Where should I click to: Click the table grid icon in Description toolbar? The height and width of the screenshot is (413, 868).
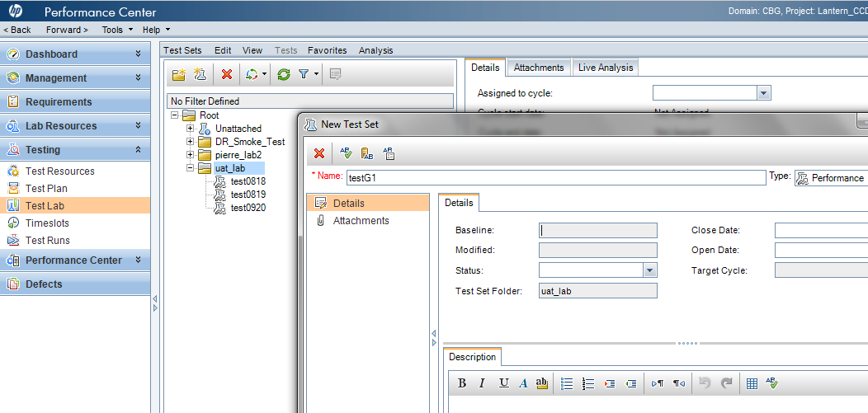point(752,383)
